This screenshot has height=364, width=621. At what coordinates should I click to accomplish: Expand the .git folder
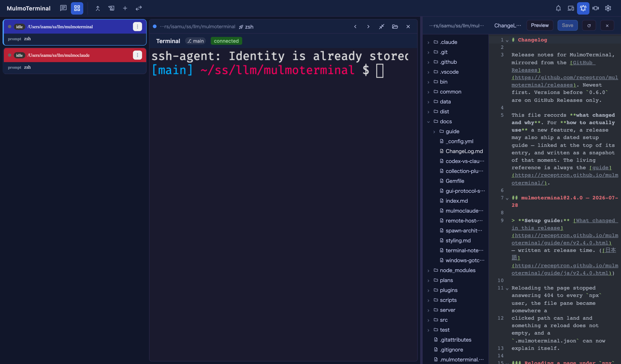(x=456, y=52)
